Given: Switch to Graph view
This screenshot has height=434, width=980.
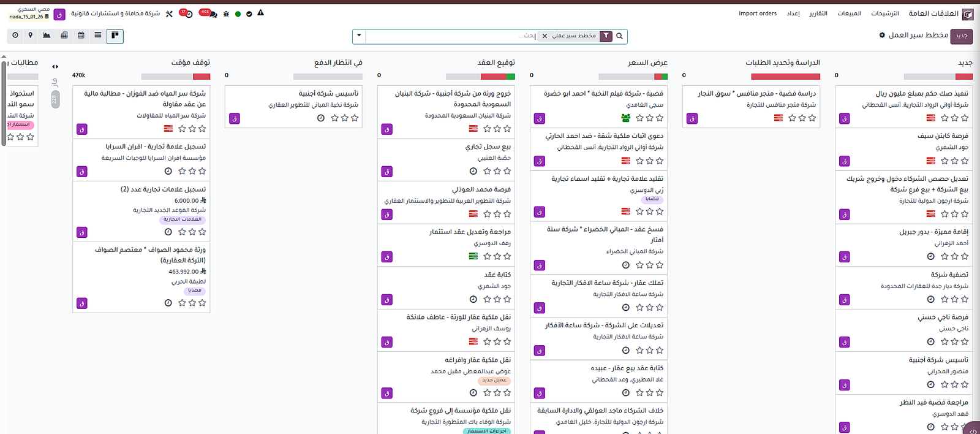Looking at the screenshot, I should pos(47,36).
